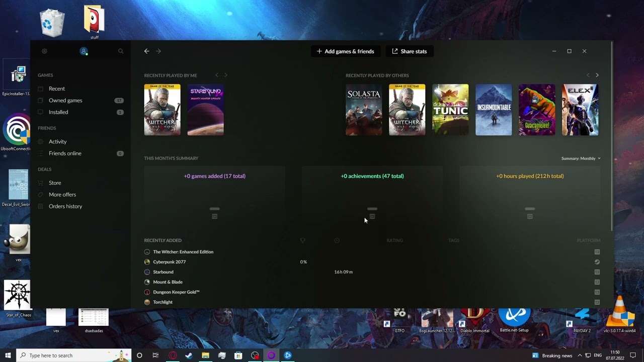Click the Mount & Blade game icon
The height and width of the screenshot is (362, 644).
coord(147,282)
